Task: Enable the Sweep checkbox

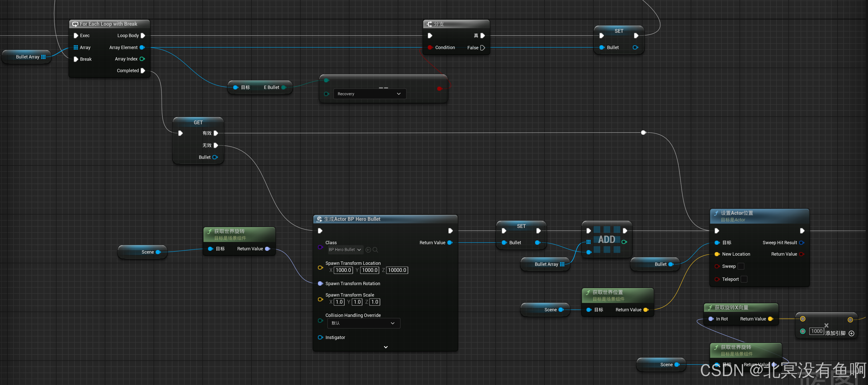Action: 741,266
